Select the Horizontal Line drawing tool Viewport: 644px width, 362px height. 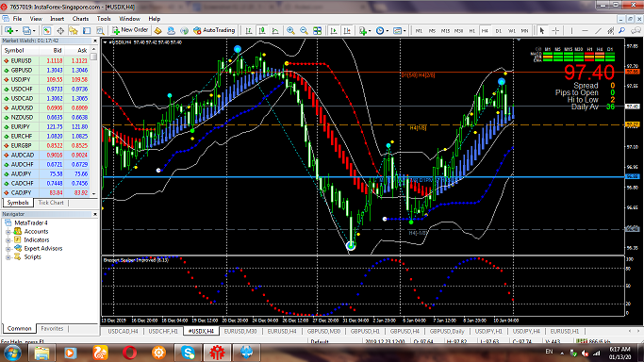(x=585, y=31)
